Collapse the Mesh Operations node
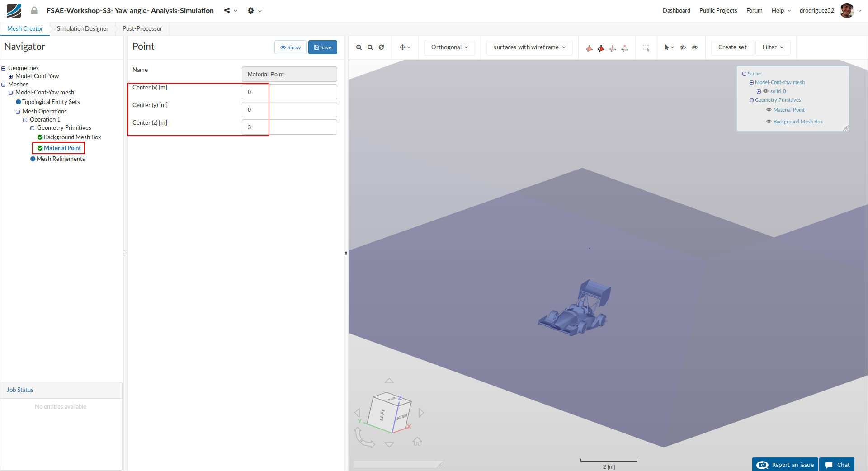This screenshot has height=471, width=868. [18, 112]
